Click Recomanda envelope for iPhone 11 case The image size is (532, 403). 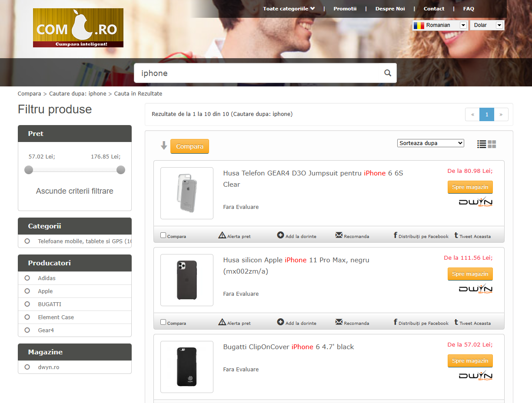[x=339, y=322]
